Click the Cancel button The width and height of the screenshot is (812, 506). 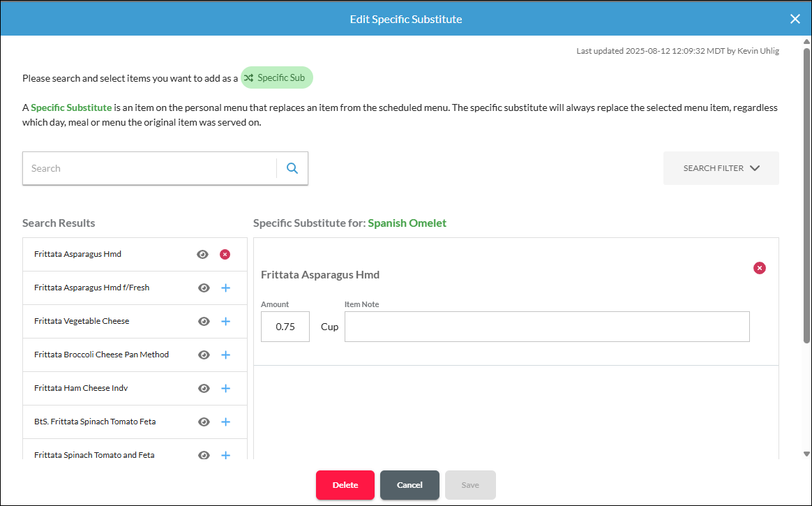409,485
